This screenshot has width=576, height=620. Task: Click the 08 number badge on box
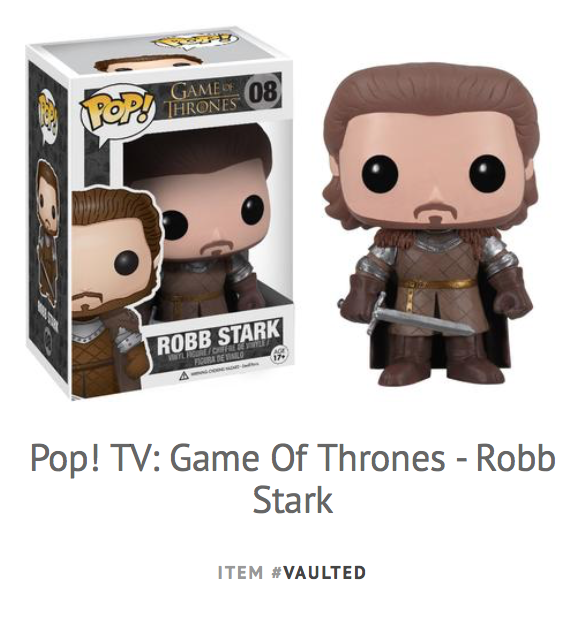[263, 91]
